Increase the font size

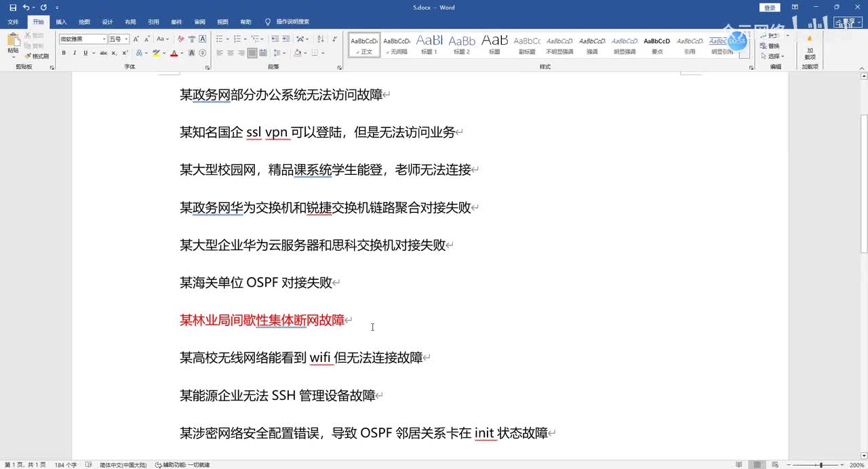(x=136, y=39)
